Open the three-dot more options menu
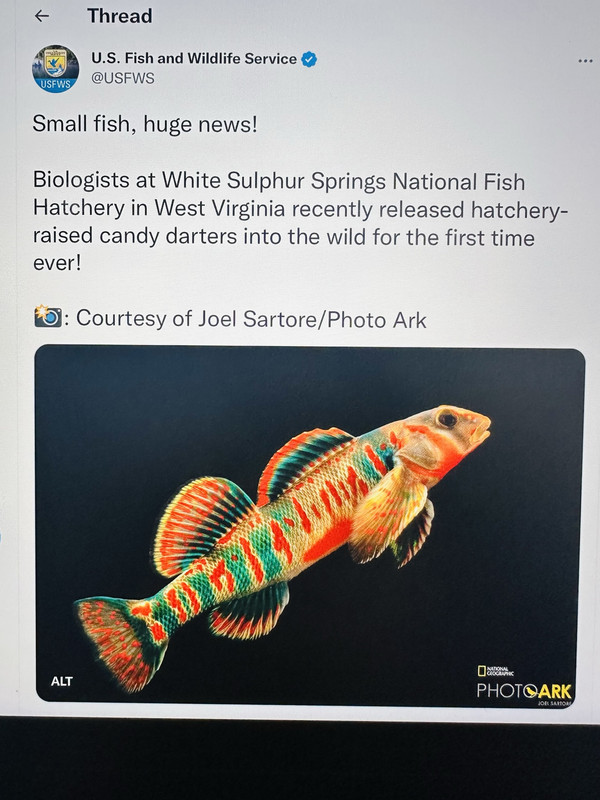Image resolution: width=600 pixels, height=800 pixels. 585,61
